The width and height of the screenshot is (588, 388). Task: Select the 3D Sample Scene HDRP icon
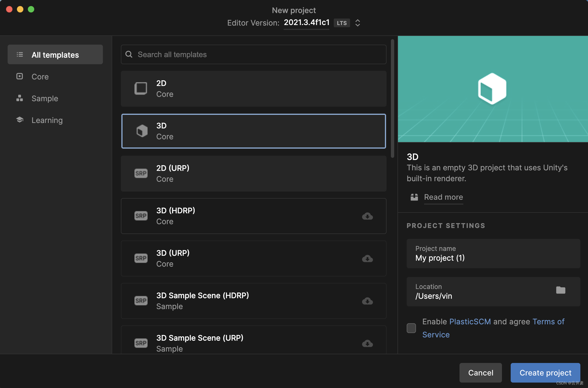[140, 301]
